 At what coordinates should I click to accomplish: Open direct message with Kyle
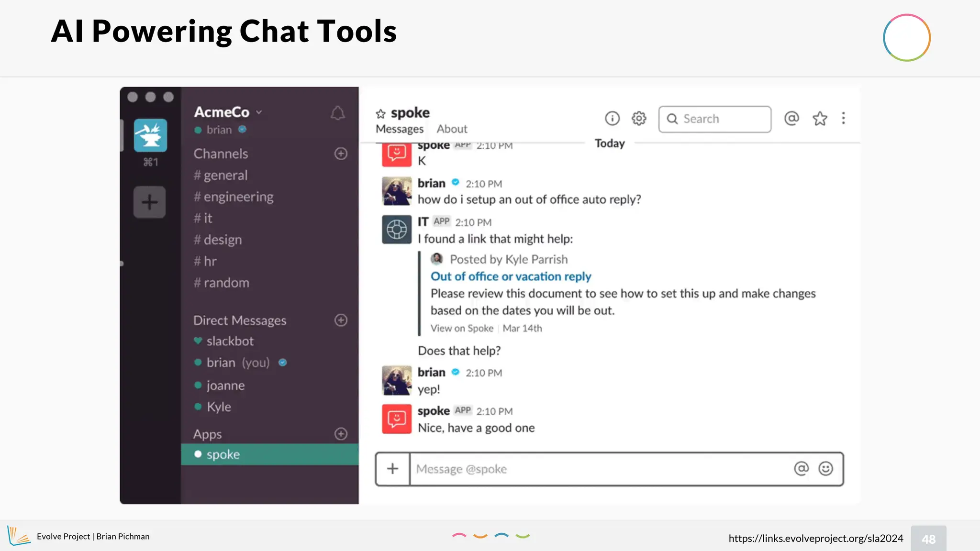click(x=212, y=407)
